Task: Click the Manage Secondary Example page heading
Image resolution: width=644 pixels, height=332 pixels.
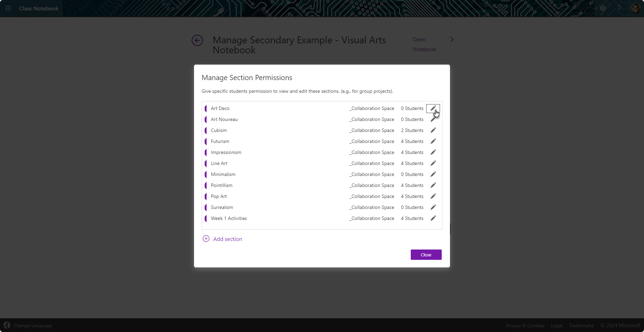Action: (x=299, y=45)
